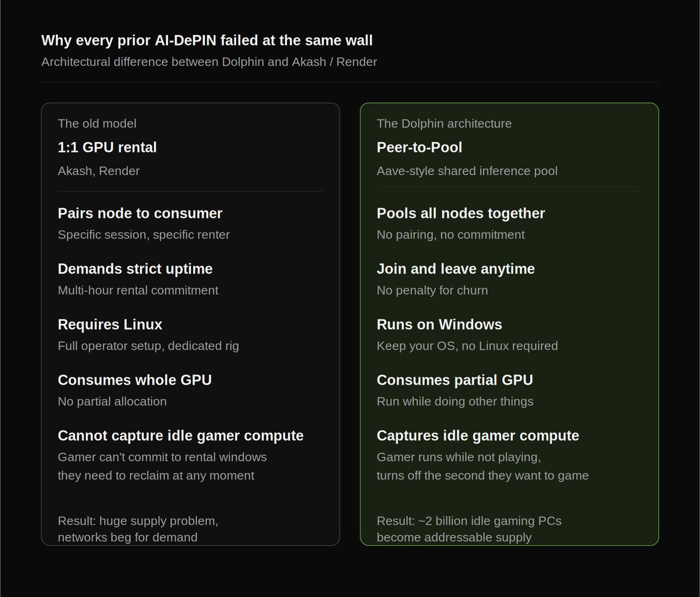Click the text 'Multi-hour rental commitment'
700x597 pixels.
[x=138, y=290]
